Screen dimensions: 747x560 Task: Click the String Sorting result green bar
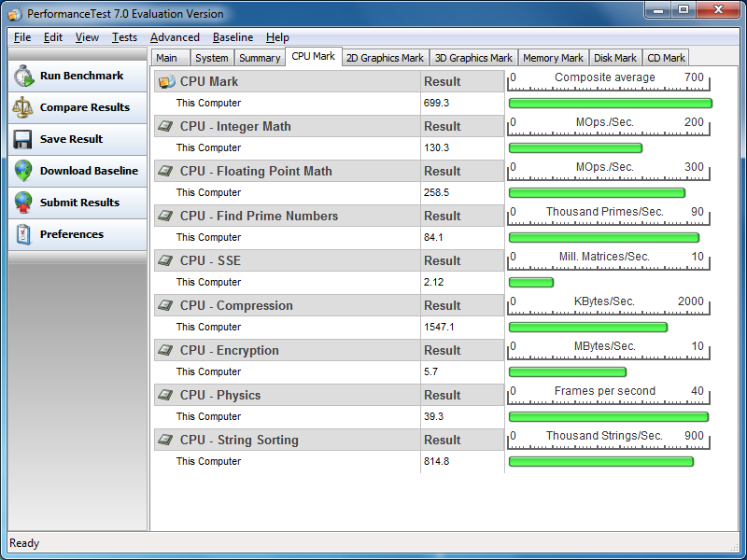coord(601,461)
